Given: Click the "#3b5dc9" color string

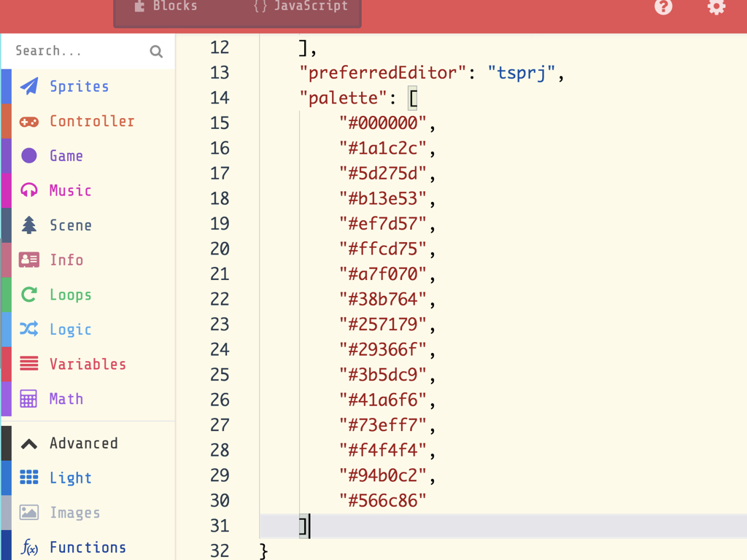Looking at the screenshot, I should [382, 376].
